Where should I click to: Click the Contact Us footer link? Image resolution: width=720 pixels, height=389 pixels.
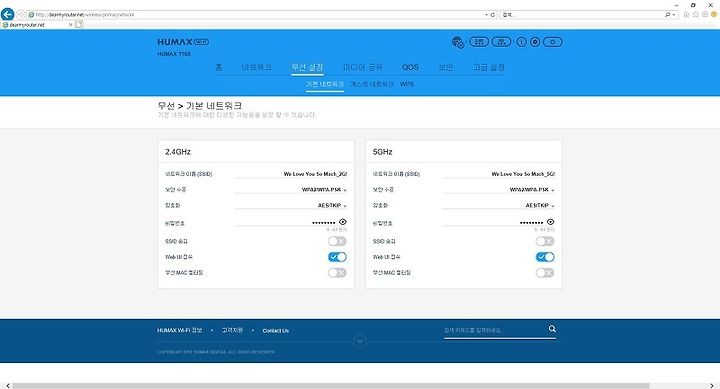pos(276,331)
